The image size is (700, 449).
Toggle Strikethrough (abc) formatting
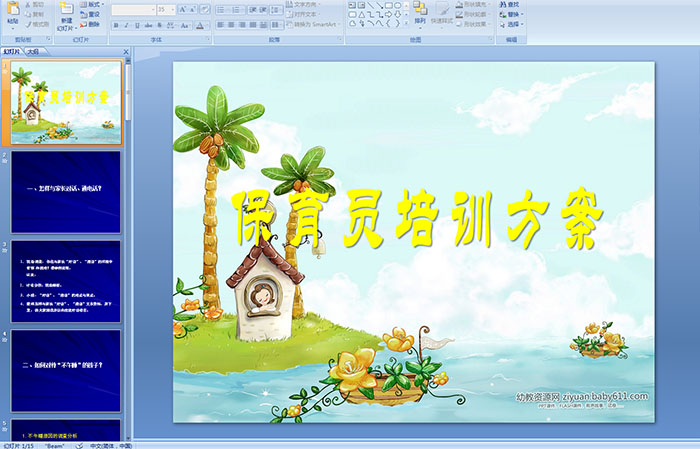(148, 25)
